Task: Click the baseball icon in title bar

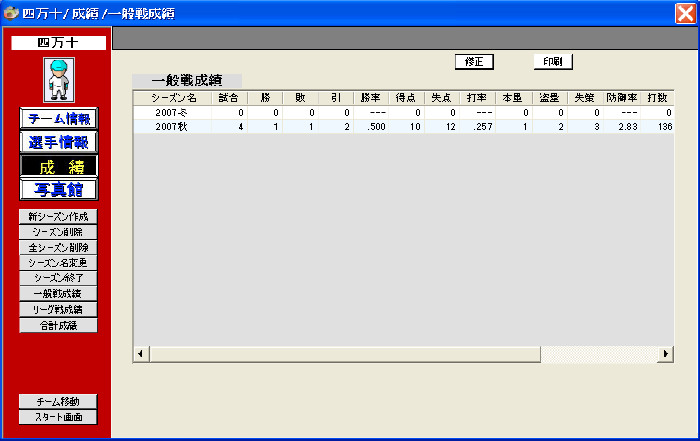Action: click(11, 13)
